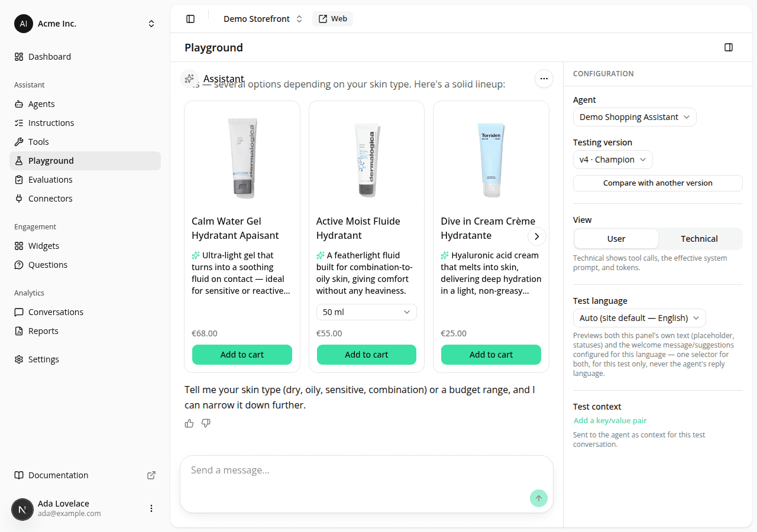
Task: Click the Acme Inc. avatar logo
Action: click(x=24, y=24)
